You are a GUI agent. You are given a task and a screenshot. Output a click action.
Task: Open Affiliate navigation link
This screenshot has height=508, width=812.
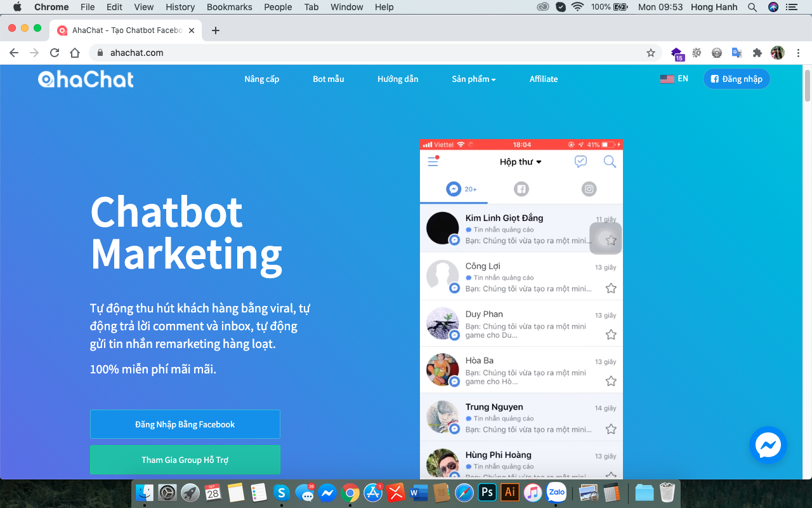pos(544,79)
